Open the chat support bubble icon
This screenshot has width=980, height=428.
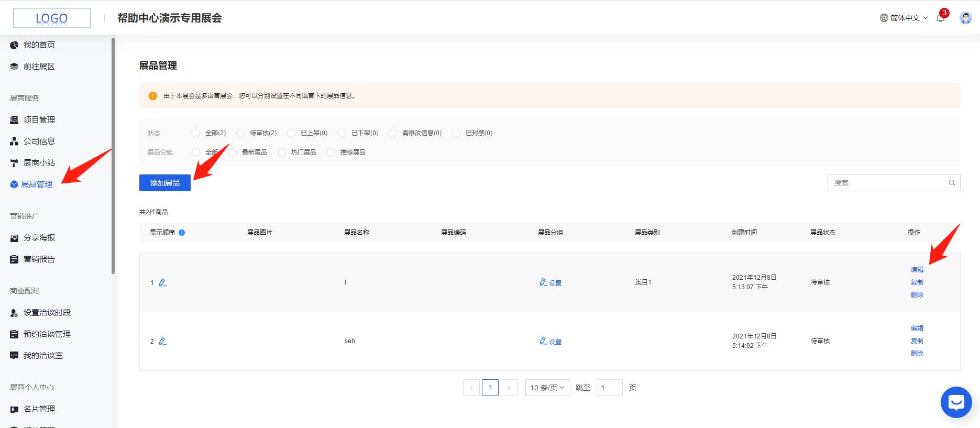(x=956, y=402)
